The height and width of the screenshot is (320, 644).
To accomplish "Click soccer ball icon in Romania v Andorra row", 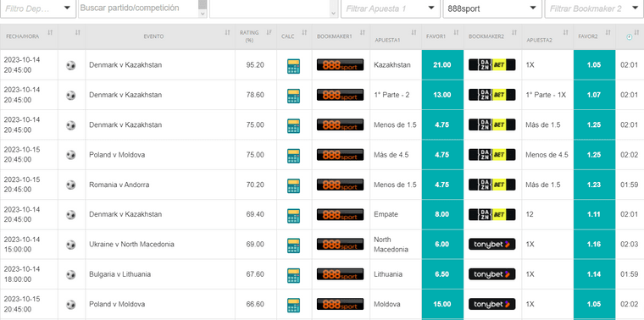I will pyautogui.click(x=71, y=185).
